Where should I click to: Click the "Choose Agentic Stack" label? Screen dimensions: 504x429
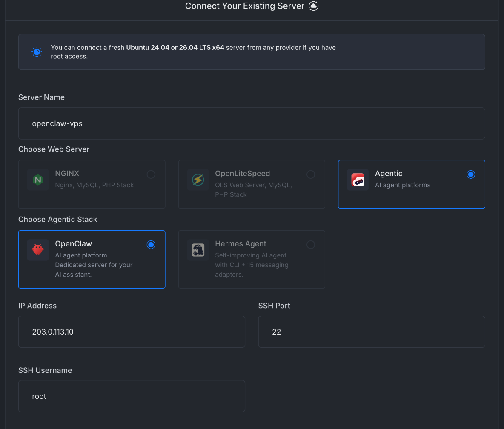coord(57,220)
